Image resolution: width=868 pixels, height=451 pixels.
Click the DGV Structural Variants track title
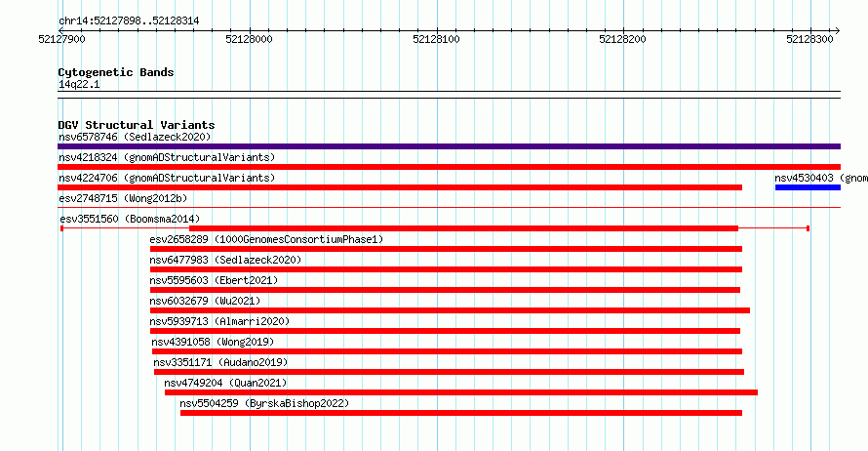point(137,125)
